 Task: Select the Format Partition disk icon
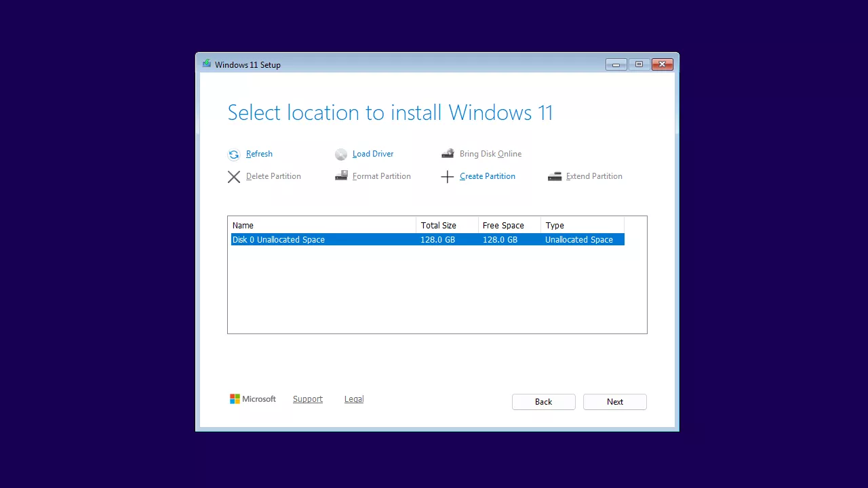coord(341,176)
